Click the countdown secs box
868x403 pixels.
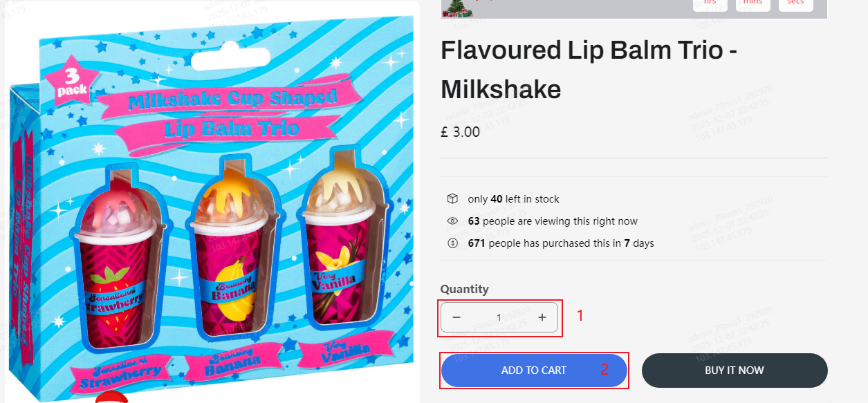(795, 4)
